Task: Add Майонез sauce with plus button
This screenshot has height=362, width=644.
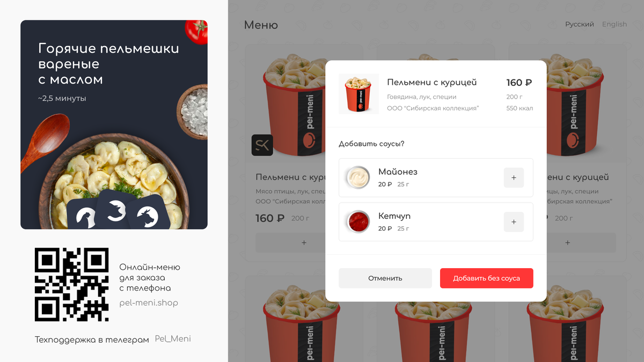Action: coord(514,178)
